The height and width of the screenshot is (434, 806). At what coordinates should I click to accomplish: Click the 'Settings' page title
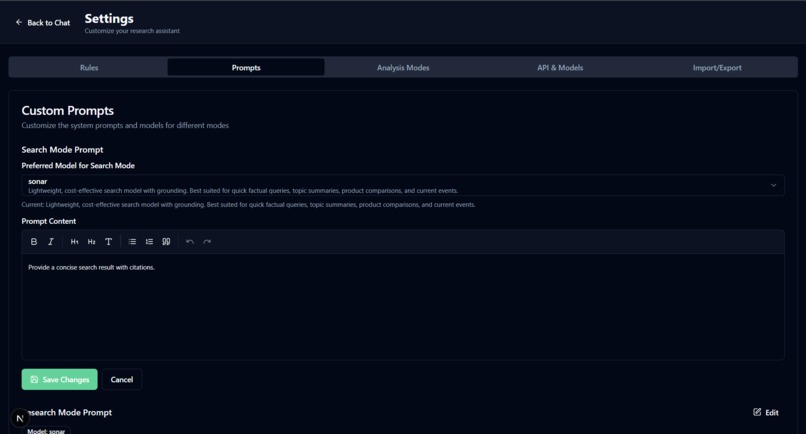[x=109, y=19]
